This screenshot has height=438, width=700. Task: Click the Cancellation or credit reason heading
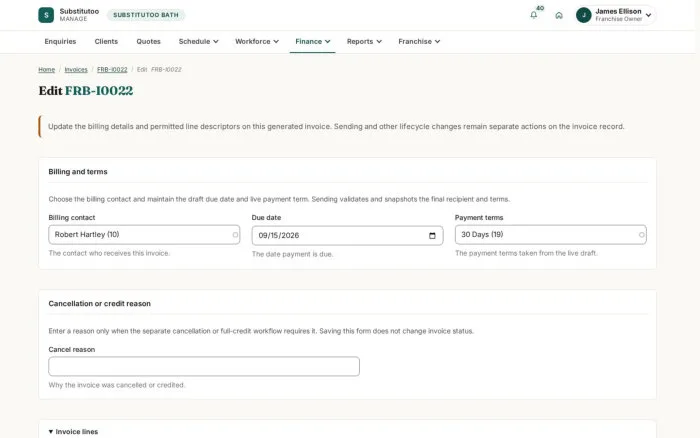pyautogui.click(x=100, y=304)
